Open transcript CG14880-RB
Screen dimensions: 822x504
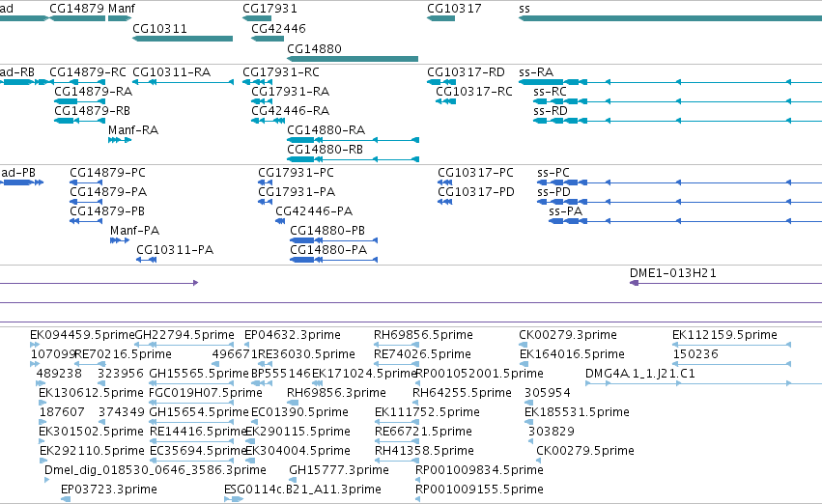click(x=325, y=150)
